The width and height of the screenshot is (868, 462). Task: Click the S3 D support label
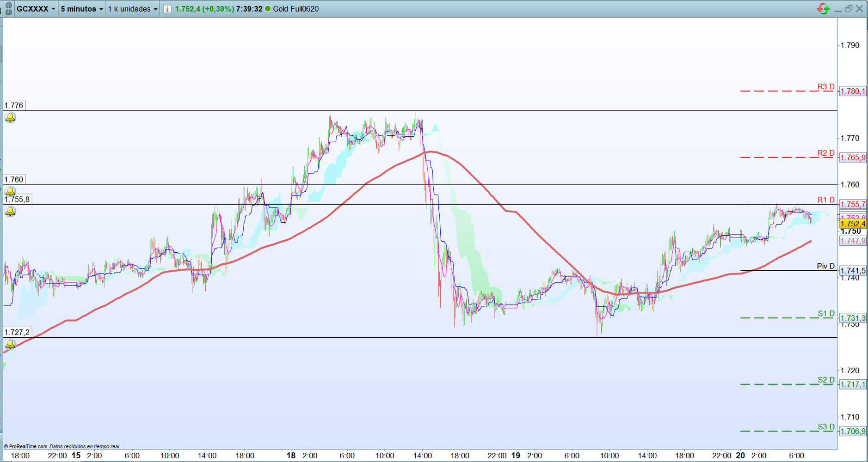pos(826,427)
